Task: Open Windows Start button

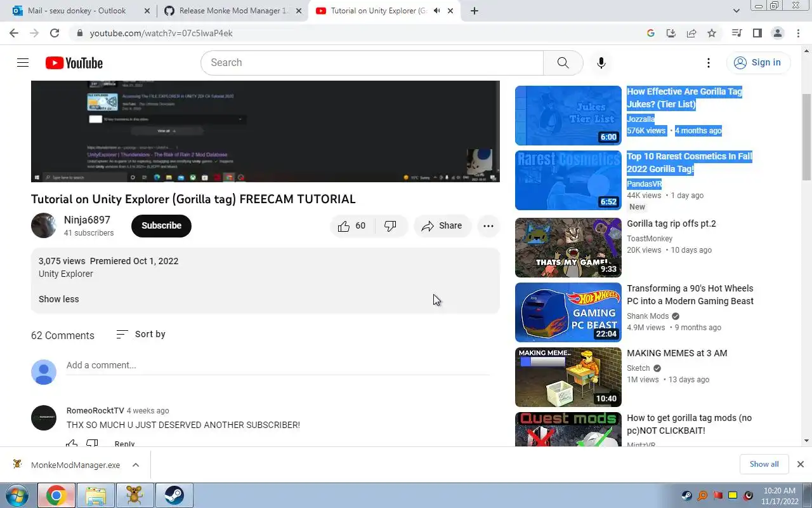Action: tap(17, 495)
